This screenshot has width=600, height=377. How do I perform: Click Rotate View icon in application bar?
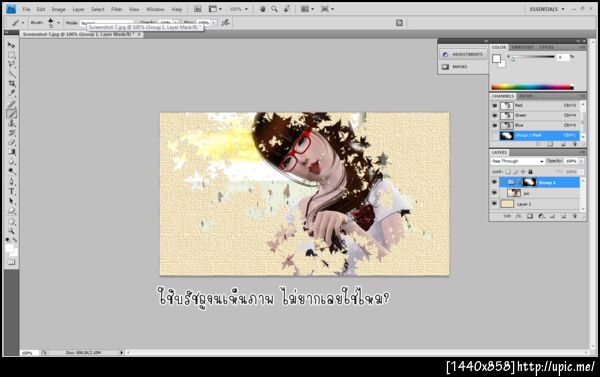[x=287, y=9]
